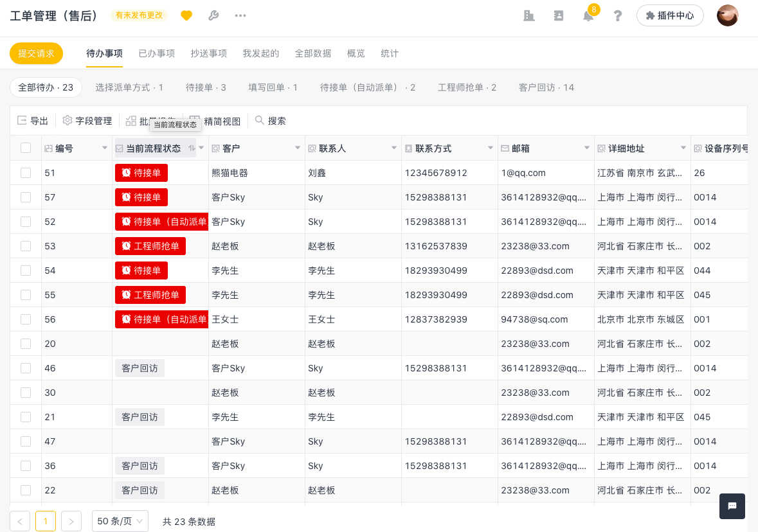Screen dimensions: 758x532
Task: Click the Search (搜索) tool
Action: pyautogui.click(x=271, y=121)
